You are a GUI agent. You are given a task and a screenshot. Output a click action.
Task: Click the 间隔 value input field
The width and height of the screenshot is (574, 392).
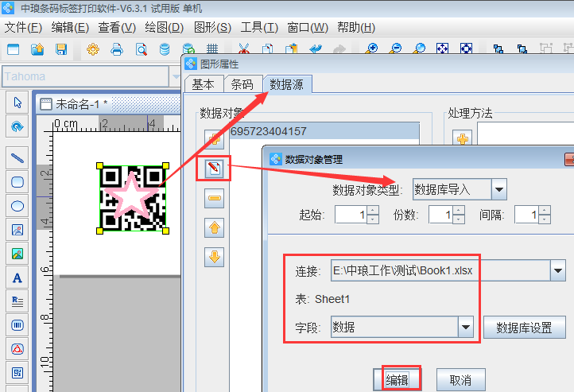(x=526, y=215)
